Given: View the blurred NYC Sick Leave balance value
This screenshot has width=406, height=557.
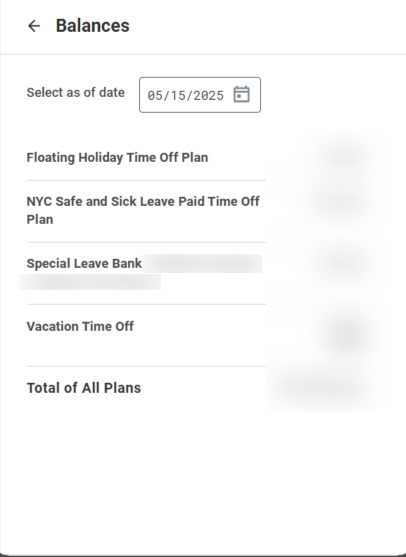Looking at the screenshot, I should pos(339,201).
